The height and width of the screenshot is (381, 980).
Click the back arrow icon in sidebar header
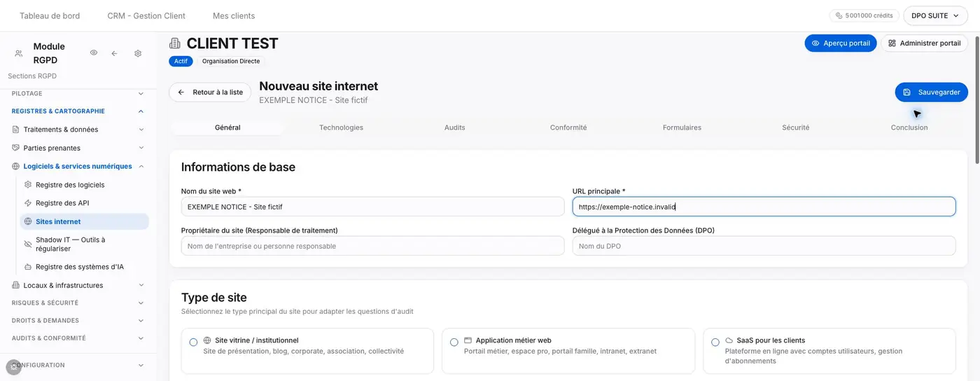pos(114,53)
